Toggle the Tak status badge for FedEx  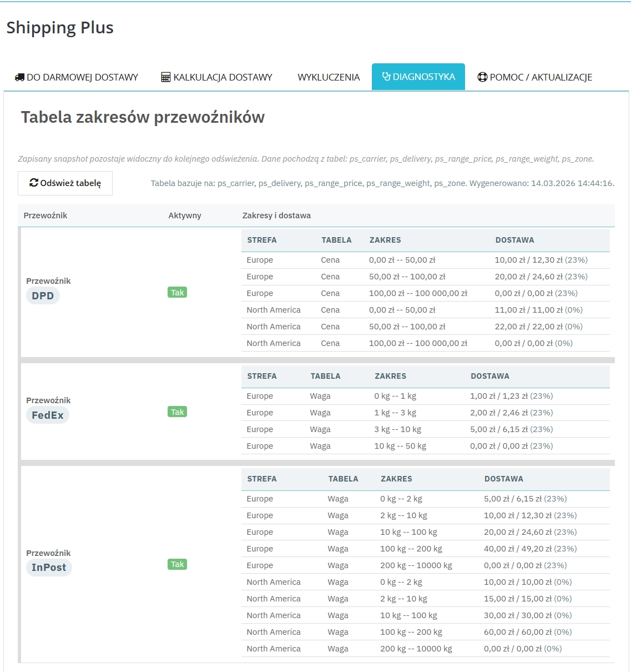177,412
